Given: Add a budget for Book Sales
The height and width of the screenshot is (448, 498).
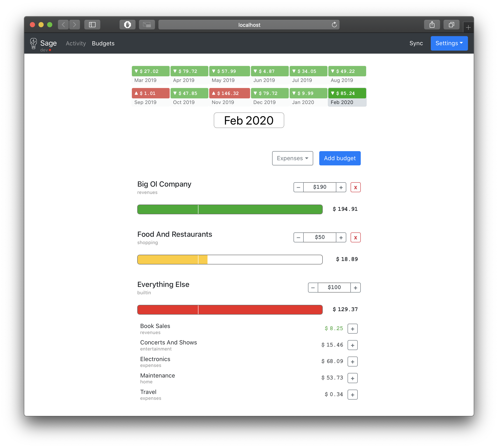Looking at the screenshot, I should coord(352,329).
